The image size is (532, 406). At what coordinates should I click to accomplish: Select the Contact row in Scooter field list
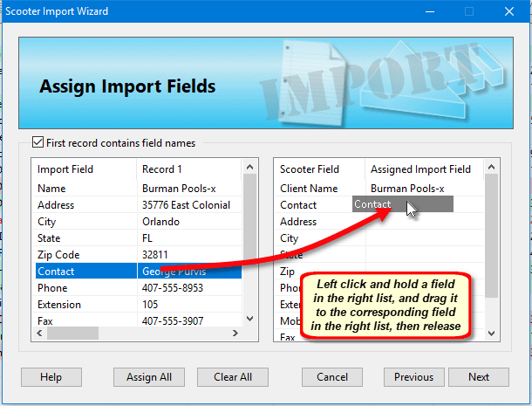click(x=379, y=205)
